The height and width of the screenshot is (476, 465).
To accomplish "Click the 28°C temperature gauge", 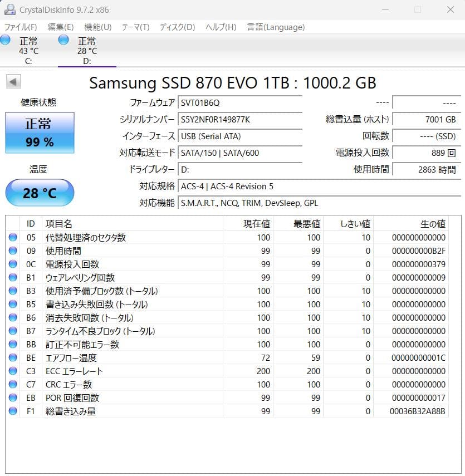I will (39, 192).
